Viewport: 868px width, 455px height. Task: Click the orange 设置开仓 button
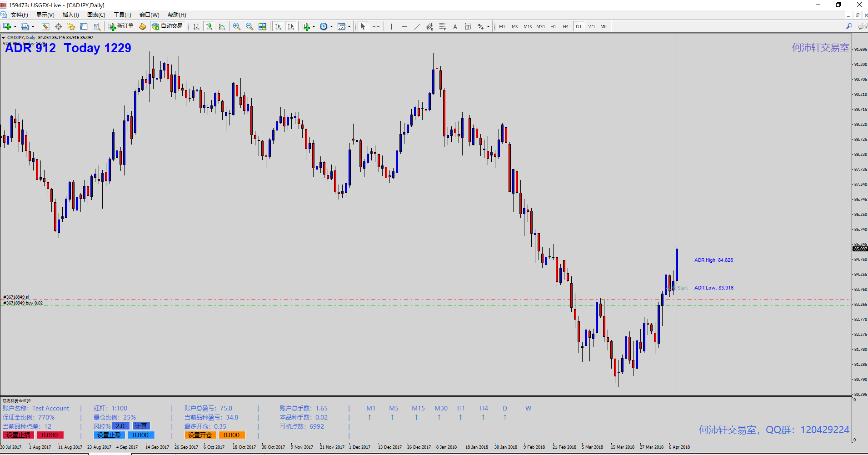tap(200, 435)
